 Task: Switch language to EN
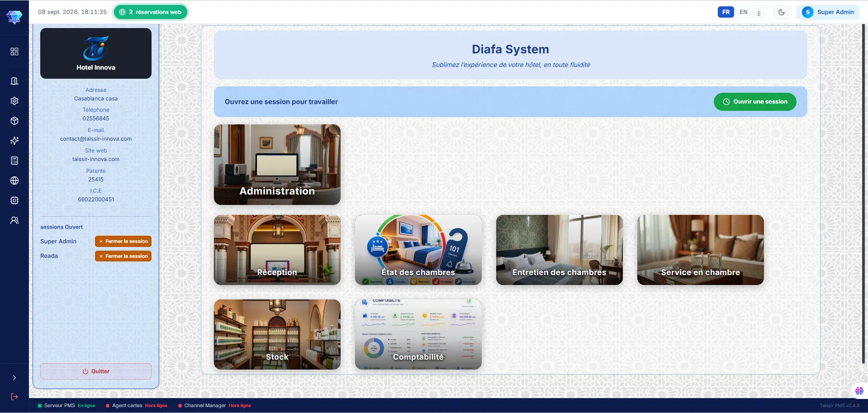point(744,12)
